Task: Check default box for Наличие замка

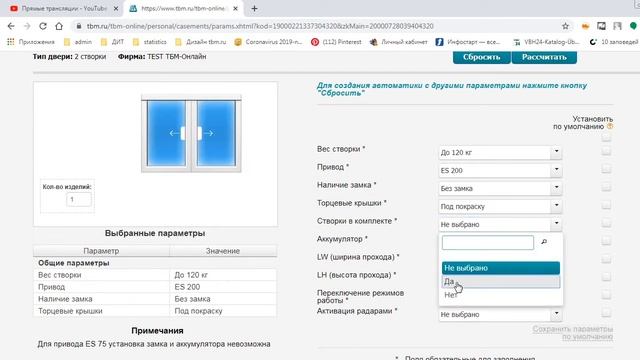Action: point(606,187)
